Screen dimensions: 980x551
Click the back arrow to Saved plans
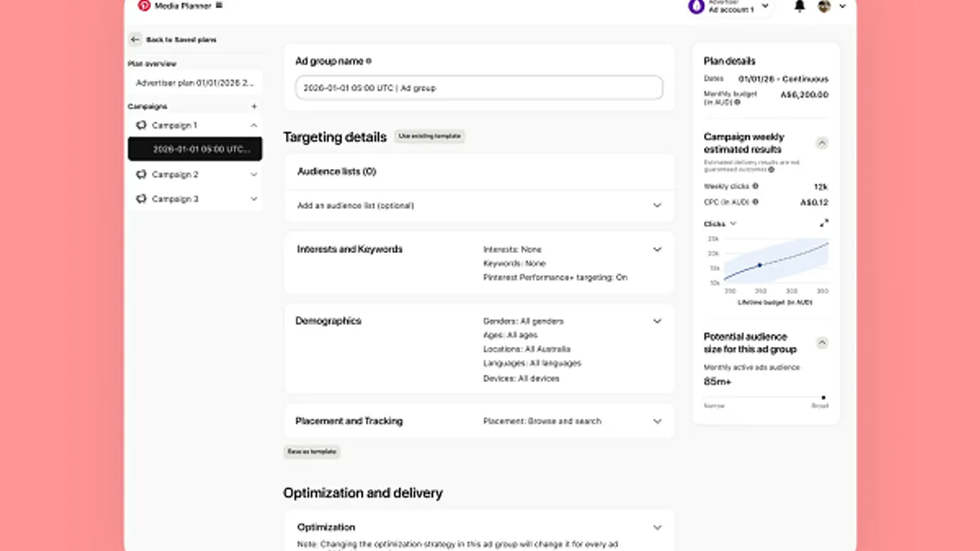pos(135,39)
